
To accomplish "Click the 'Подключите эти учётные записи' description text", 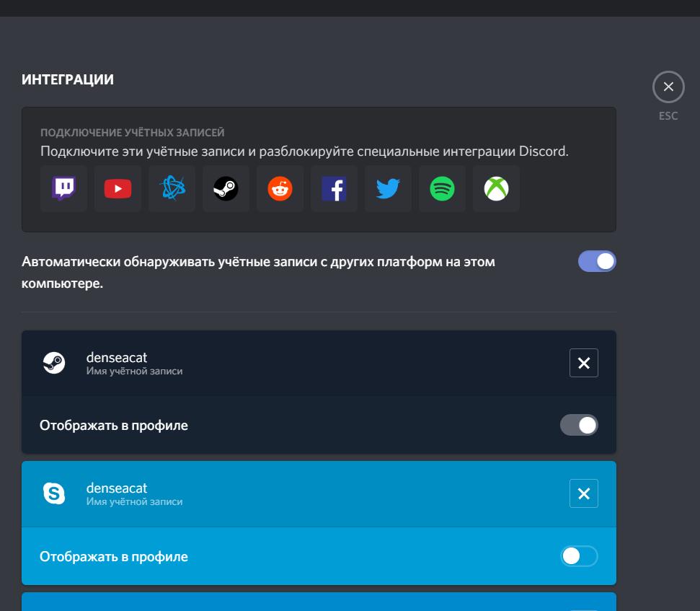I will (304, 151).
